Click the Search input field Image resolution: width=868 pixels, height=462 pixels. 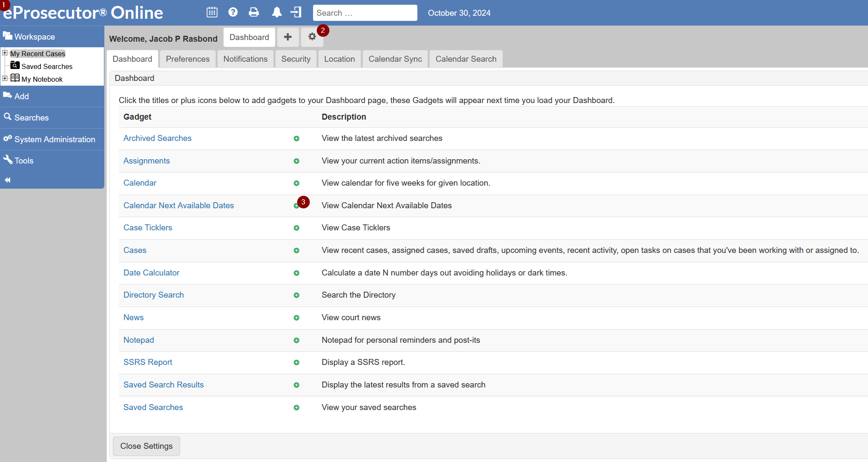(x=366, y=13)
